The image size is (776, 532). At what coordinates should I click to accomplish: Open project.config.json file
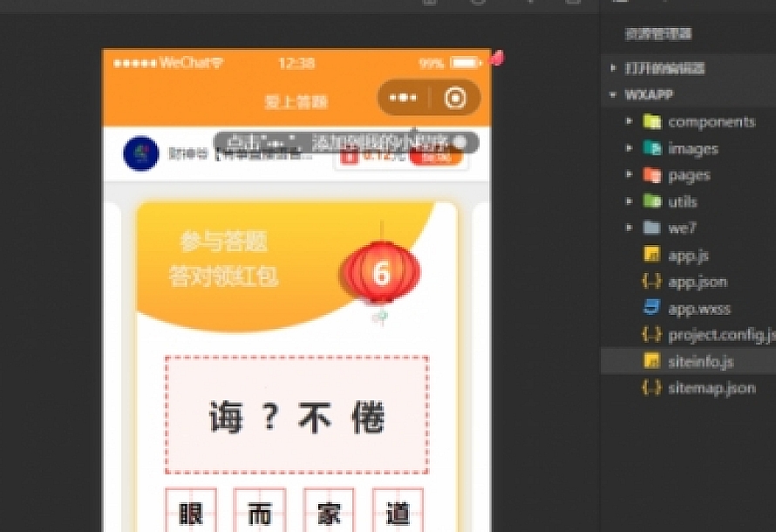coord(719,335)
